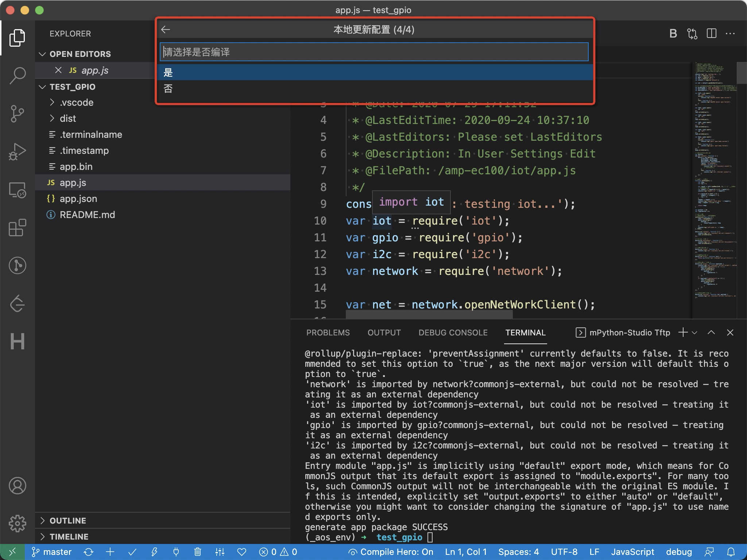Click the trash icon in status bar
Viewport: 747px width, 560px height.
pyautogui.click(x=198, y=552)
